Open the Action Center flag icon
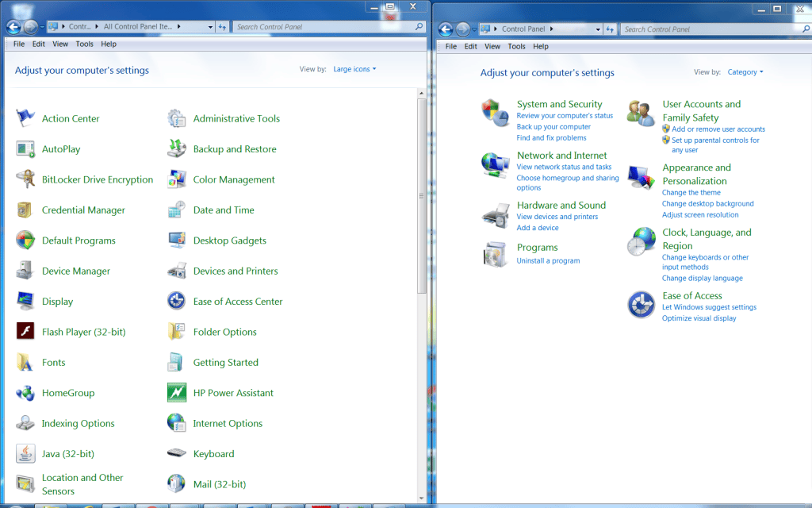The height and width of the screenshot is (508, 812). point(25,118)
